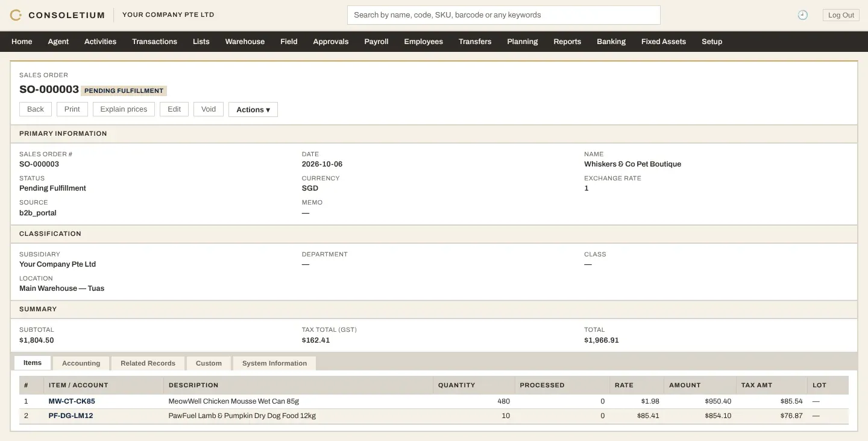The height and width of the screenshot is (441, 868).
Task: Open the Approvals menu
Action: tap(331, 42)
